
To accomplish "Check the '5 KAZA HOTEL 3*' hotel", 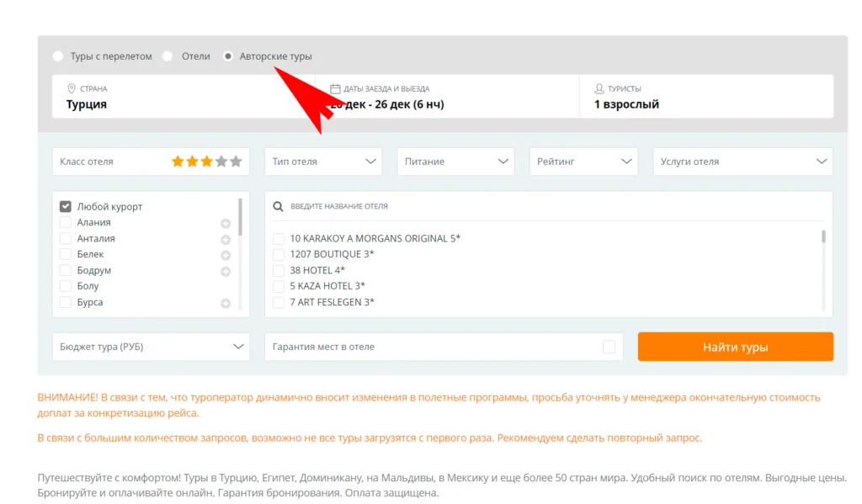I will pyautogui.click(x=279, y=286).
